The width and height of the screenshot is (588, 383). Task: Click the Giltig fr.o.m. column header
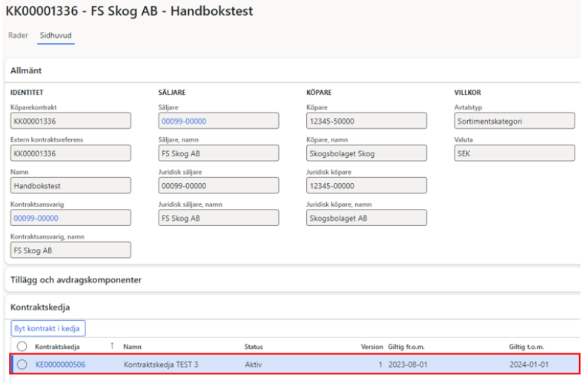click(x=409, y=347)
